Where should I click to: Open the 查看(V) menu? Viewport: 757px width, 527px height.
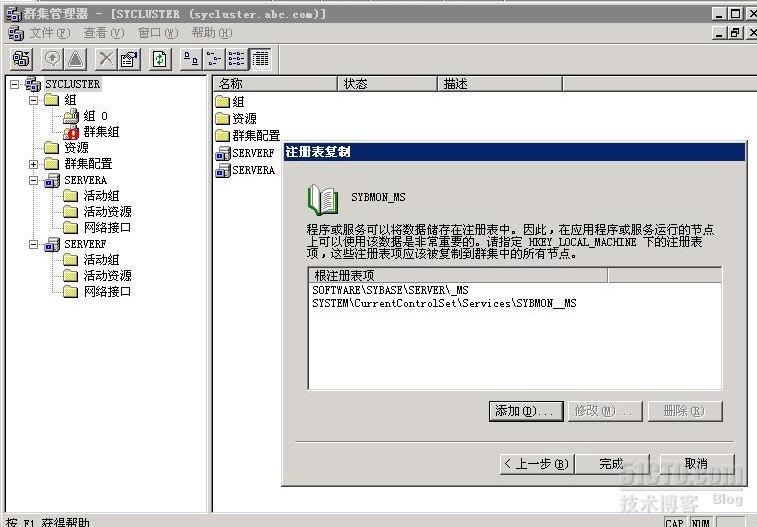[x=104, y=33]
